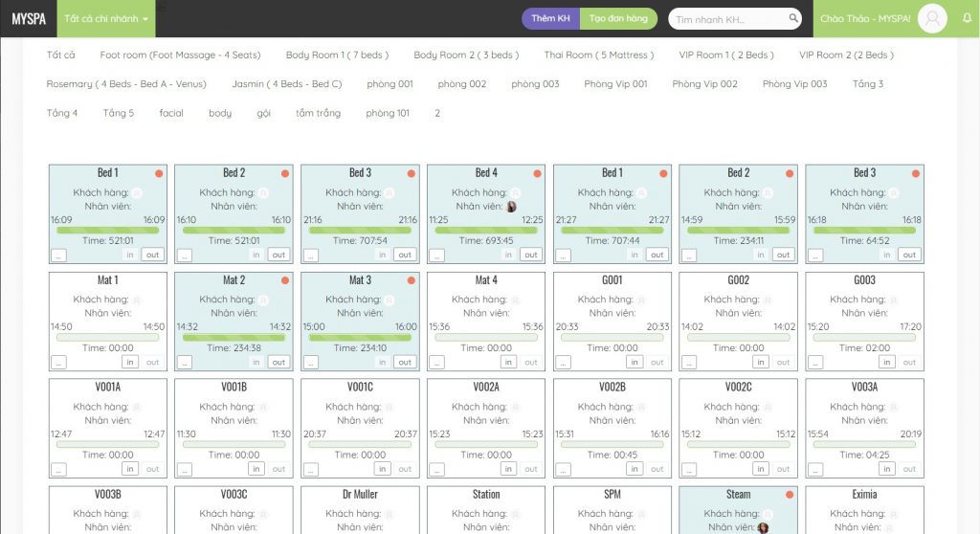Select the tắm trắng filter
The width and height of the screenshot is (980, 534).
tap(318, 113)
